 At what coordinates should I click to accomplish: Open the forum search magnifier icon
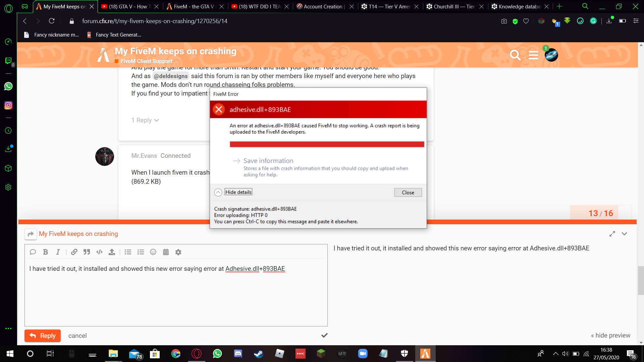coord(515,55)
